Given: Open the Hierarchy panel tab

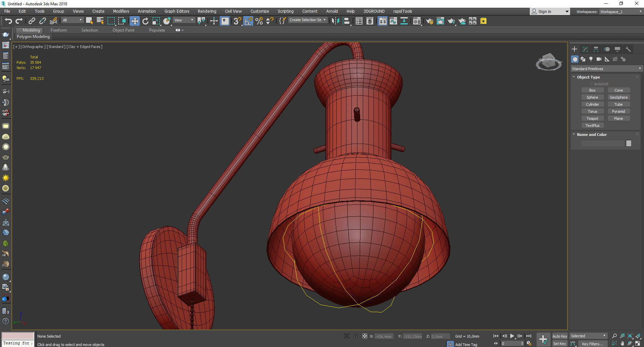Looking at the screenshot, I should pos(596,49).
